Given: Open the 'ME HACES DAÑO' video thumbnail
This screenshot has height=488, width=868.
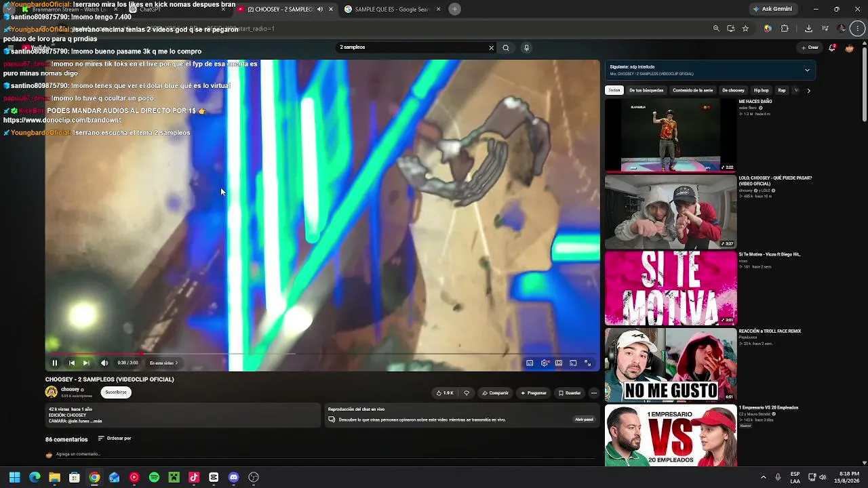Looking at the screenshot, I should tap(671, 135).
